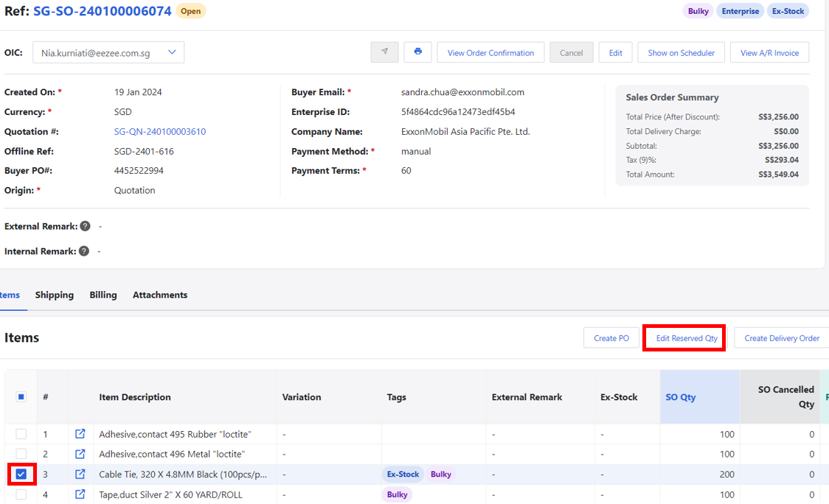
Task: Toggle the select-all checkbox in table header
Action: [21, 396]
